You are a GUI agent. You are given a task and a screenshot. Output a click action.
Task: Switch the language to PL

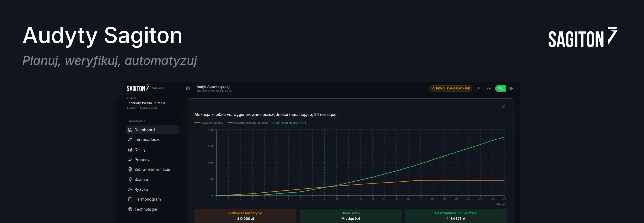click(501, 88)
